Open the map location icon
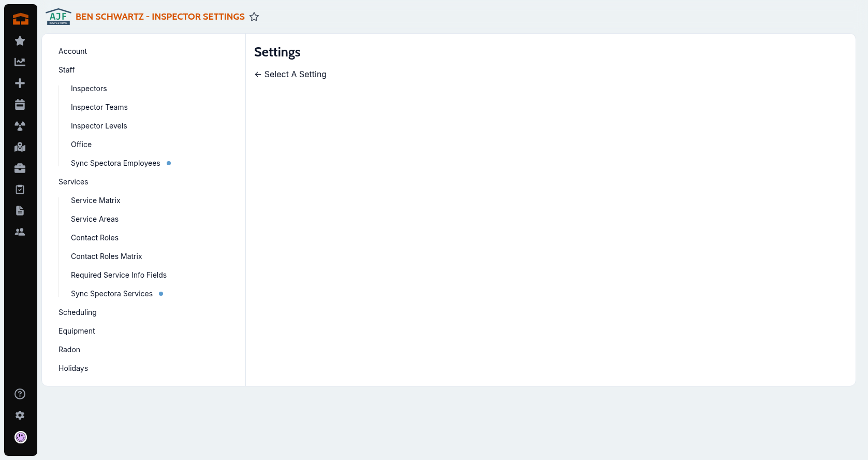Screen dimensions: 868x460 pyautogui.click(x=20, y=147)
